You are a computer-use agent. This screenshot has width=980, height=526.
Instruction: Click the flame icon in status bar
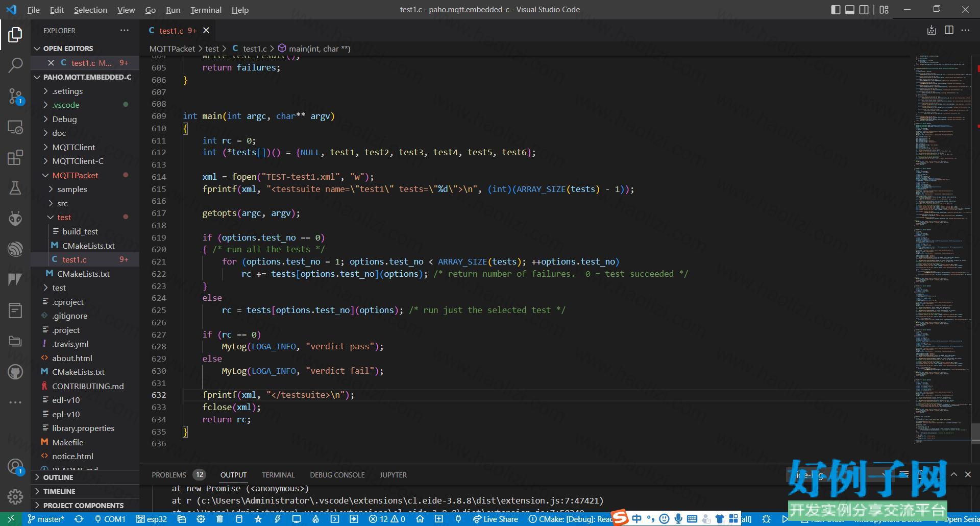click(315, 519)
